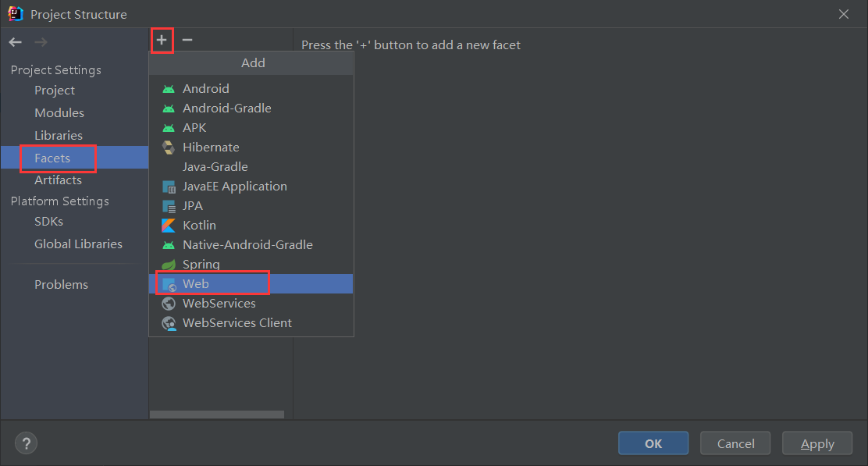Choose Web from the Add menu
This screenshot has height=466, width=868.
pos(196,284)
